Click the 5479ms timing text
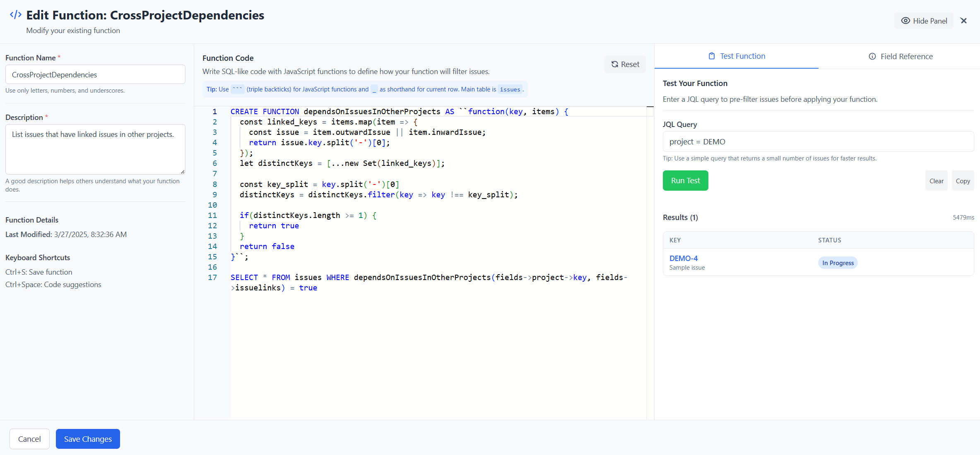This screenshot has width=980, height=455. point(963,218)
